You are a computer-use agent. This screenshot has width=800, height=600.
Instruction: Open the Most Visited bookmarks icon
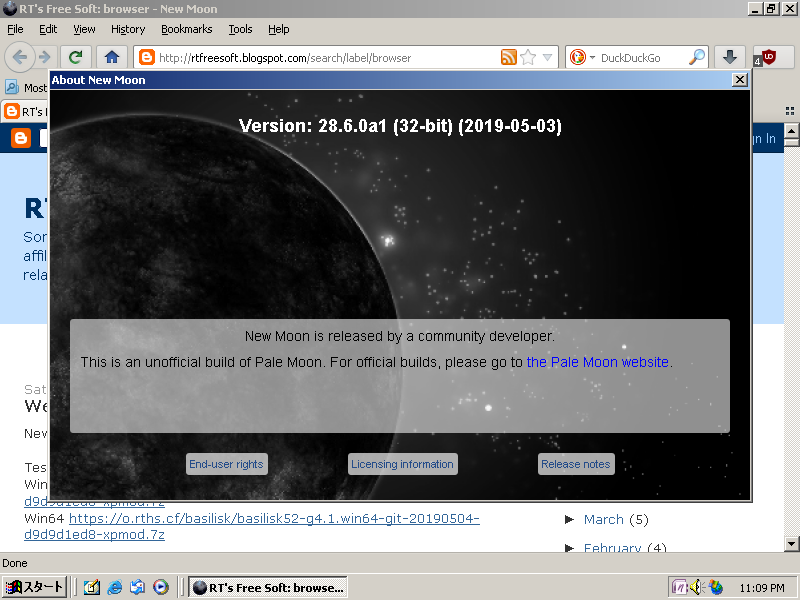(12, 87)
